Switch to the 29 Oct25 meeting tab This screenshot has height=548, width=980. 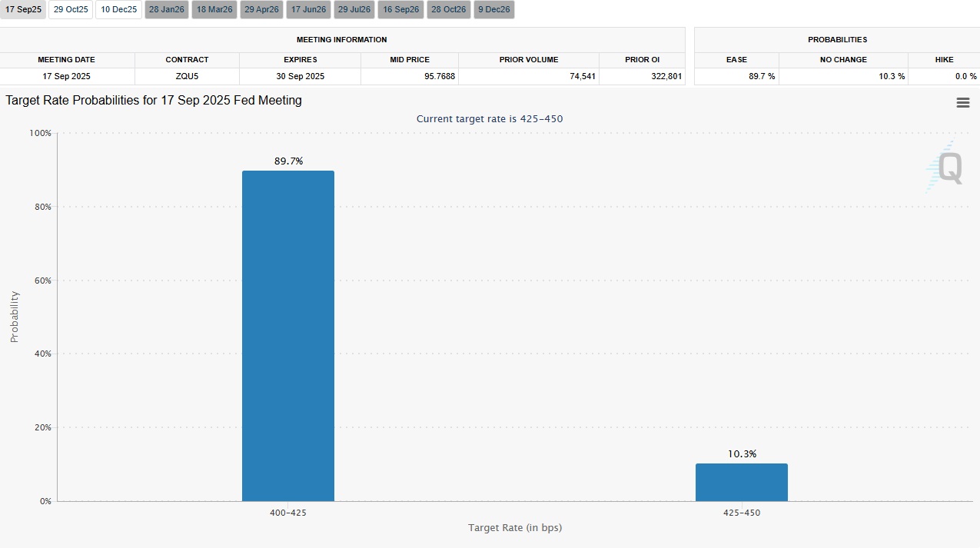click(71, 10)
